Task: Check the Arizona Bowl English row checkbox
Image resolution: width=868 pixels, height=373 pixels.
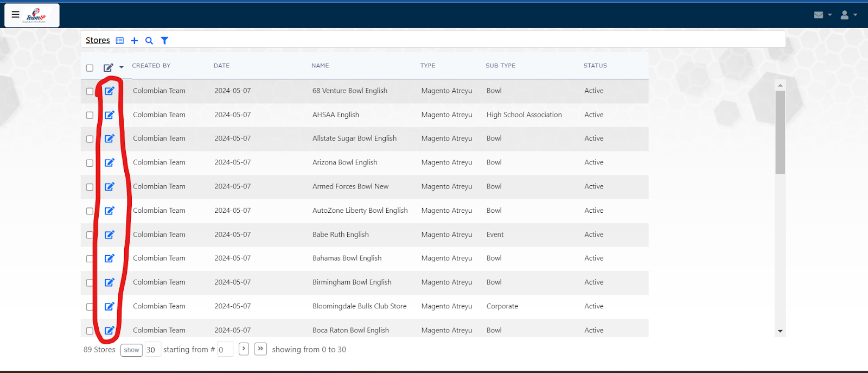Action: [x=90, y=163]
